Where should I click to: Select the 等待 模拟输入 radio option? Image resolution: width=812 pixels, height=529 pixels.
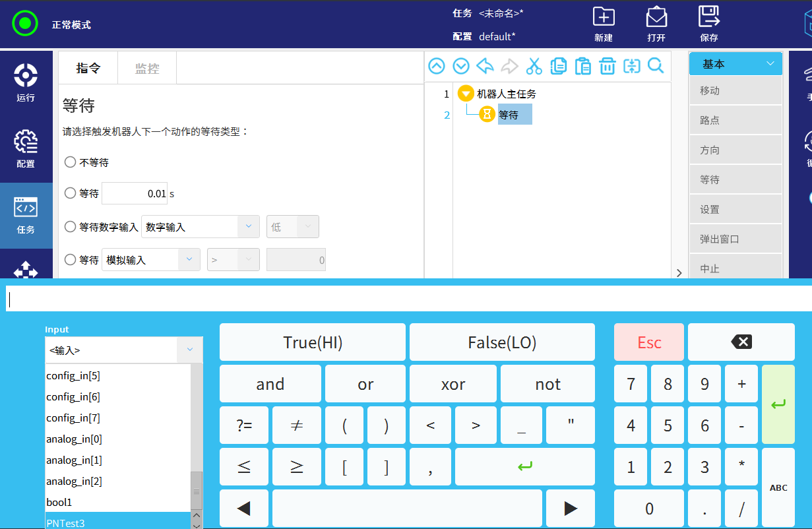point(71,260)
